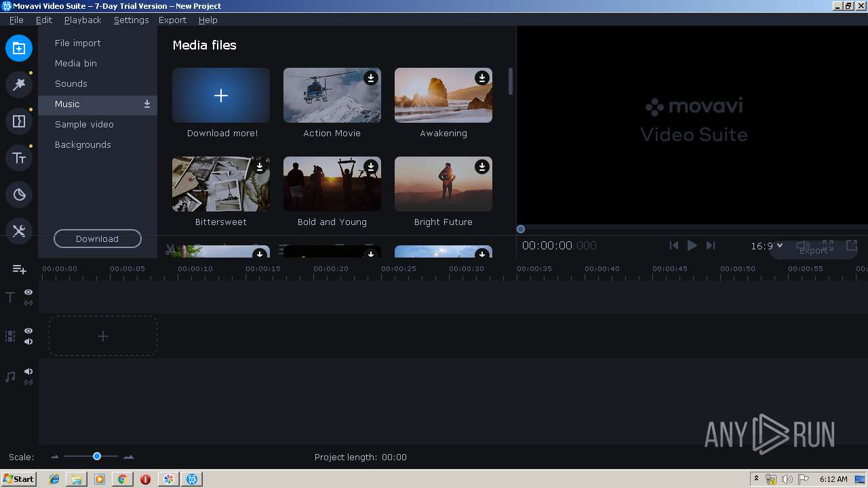The image size is (868, 488).
Task: Click the Windows Start button
Action: coord(18,479)
